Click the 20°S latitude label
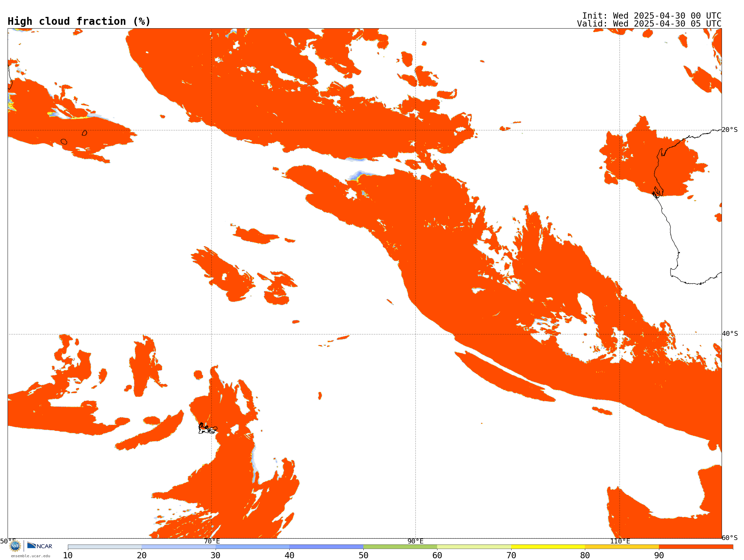Image resolution: width=744 pixels, height=560 pixels. (x=730, y=130)
